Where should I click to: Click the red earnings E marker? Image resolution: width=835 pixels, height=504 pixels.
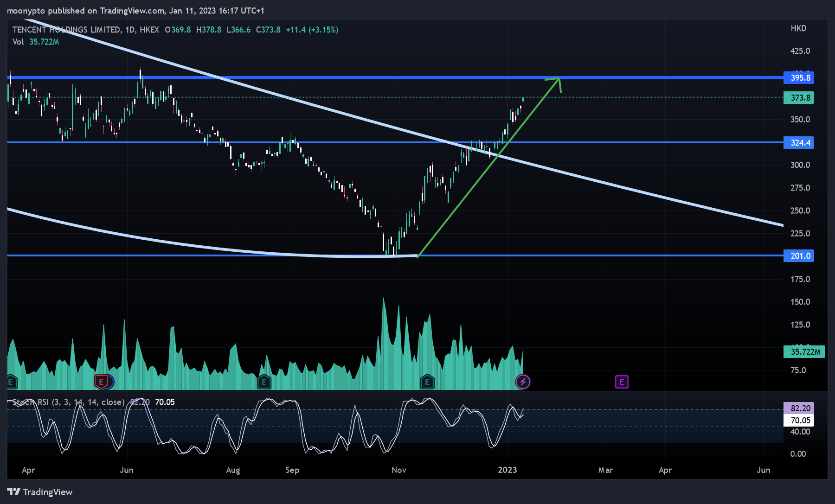pyautogui.click(x=101, y=382)
